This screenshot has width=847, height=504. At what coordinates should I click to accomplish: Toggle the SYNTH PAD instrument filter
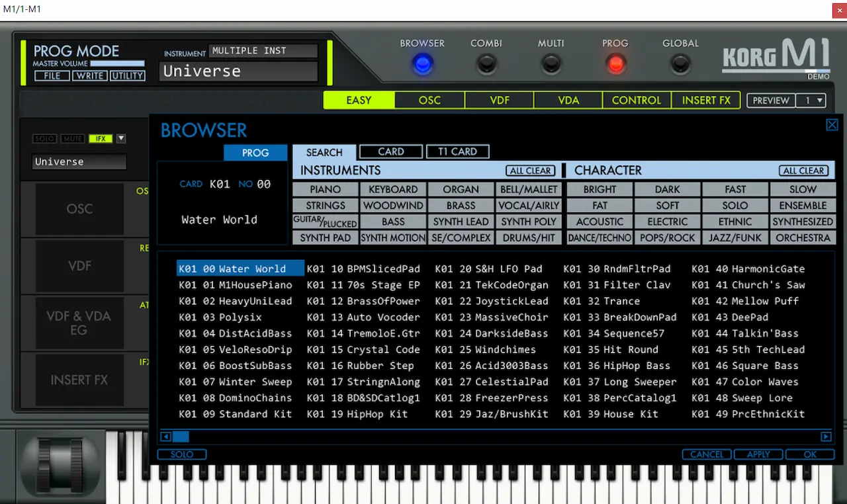tap(326, 237)
